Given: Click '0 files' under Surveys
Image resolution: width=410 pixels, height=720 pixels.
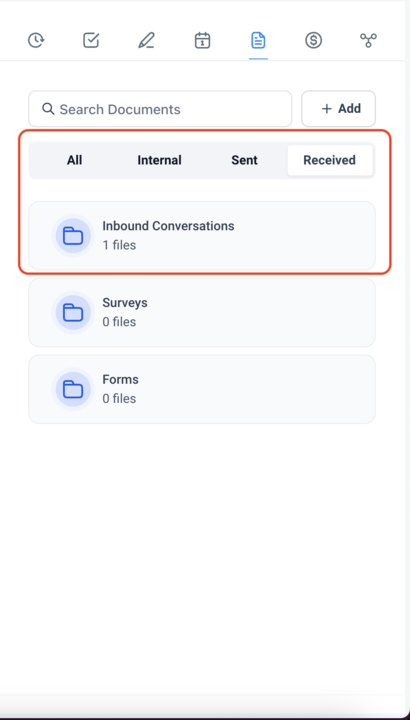Looking at the screenshot, I should 119,322.
